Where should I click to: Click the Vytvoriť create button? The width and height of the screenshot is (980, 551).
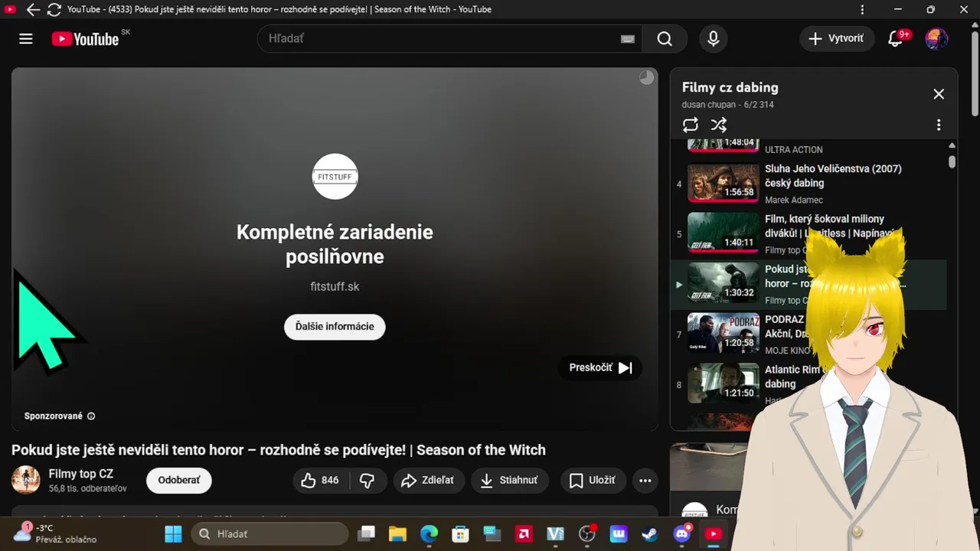[x=837, y=39]
